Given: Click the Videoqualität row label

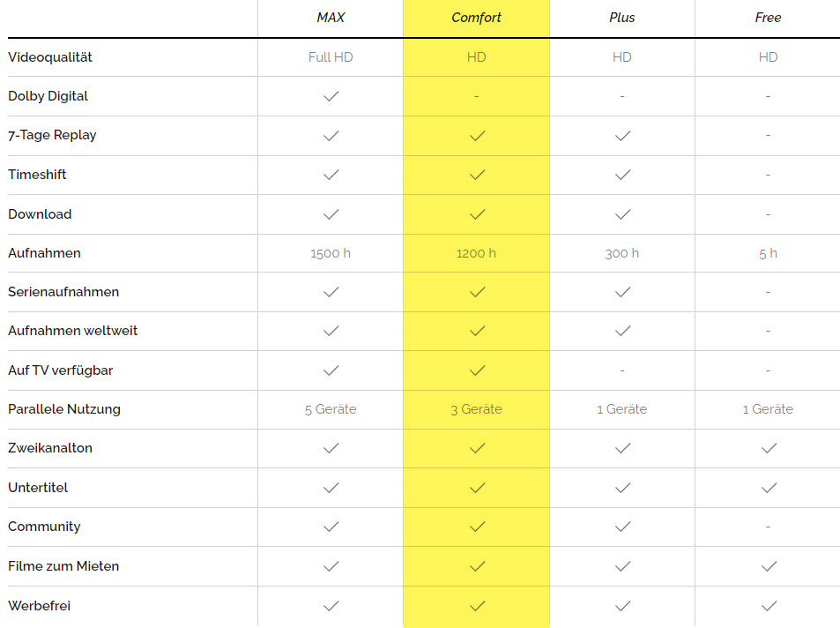Looking at the screenshot, I should pos(50,57).
